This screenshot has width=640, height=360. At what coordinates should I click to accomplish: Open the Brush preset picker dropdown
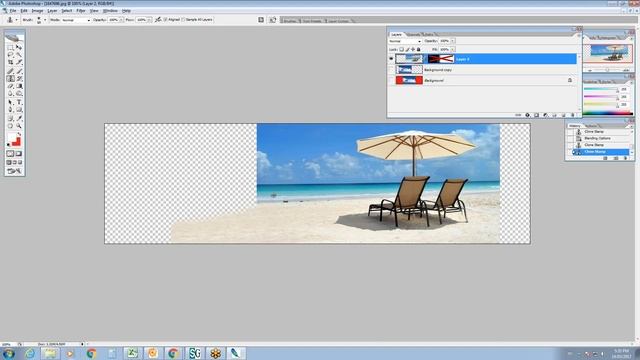pos(45,20)
